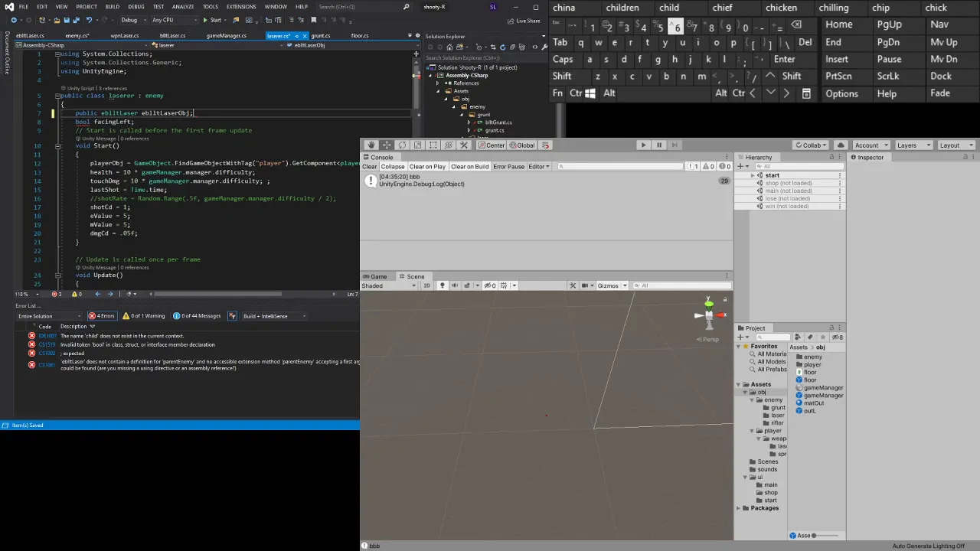Open the DEBUG menu in Visual Studio
The height and width of the screenshot is (551, 980).
(x=136, y=6)
